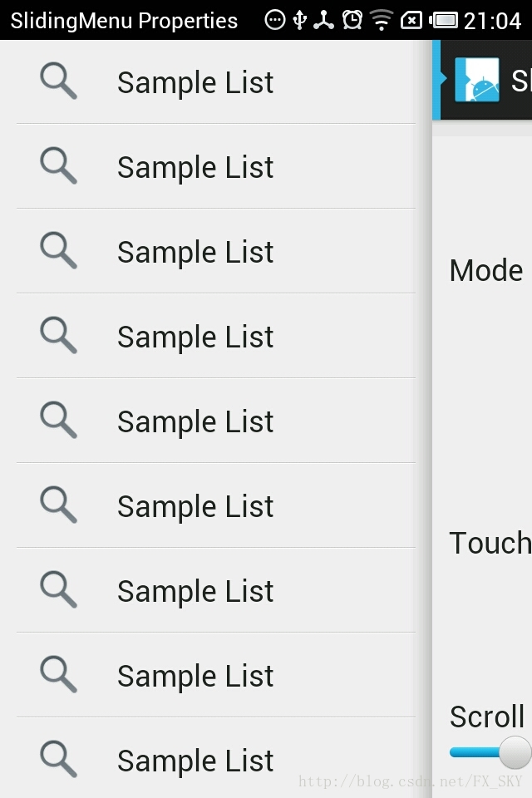The image size is (532, 798).
Task: Tap the Touch label in properties panel
Action: 490,544
